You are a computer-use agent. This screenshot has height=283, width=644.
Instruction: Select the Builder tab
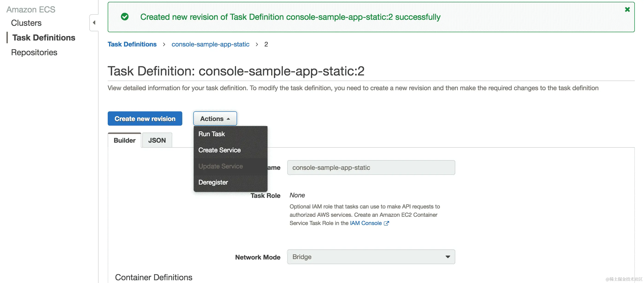(125, 140)
